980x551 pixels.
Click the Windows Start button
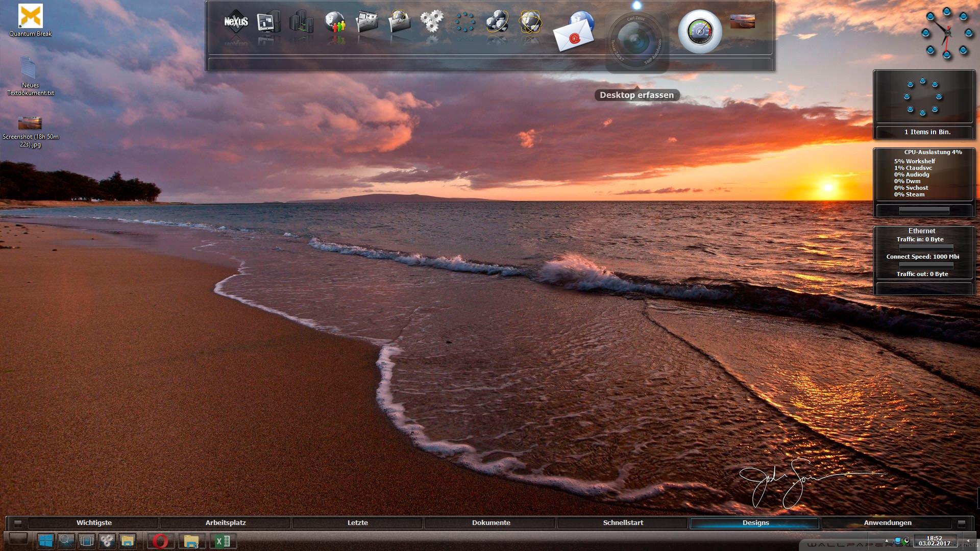tap(46, 541)
